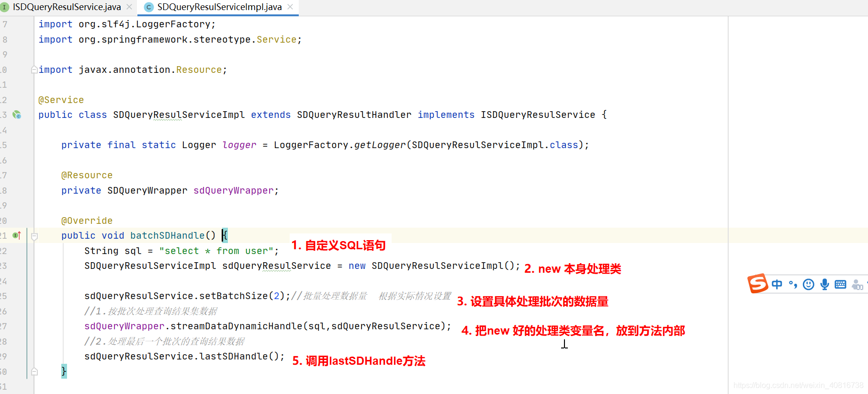Screen dimensions: 868x394
Task: Click the user account icon in IME bar
Action: tap(857, 285)
